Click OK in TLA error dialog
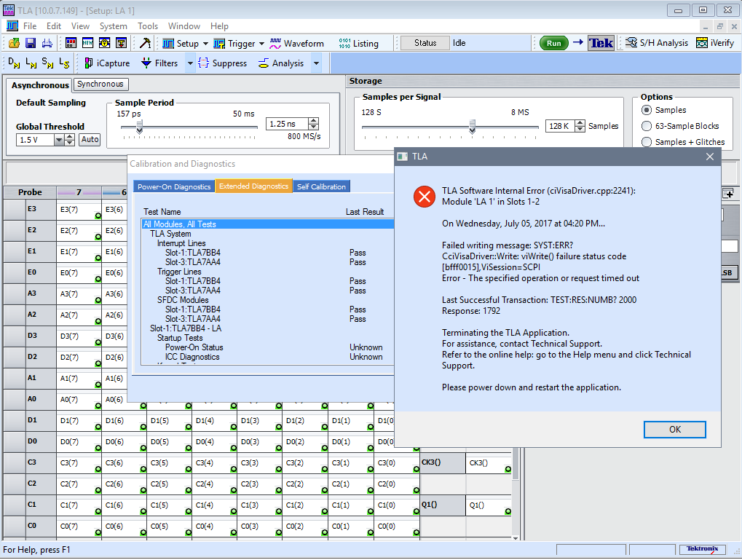The image size is (742, 560). (675, 430)
